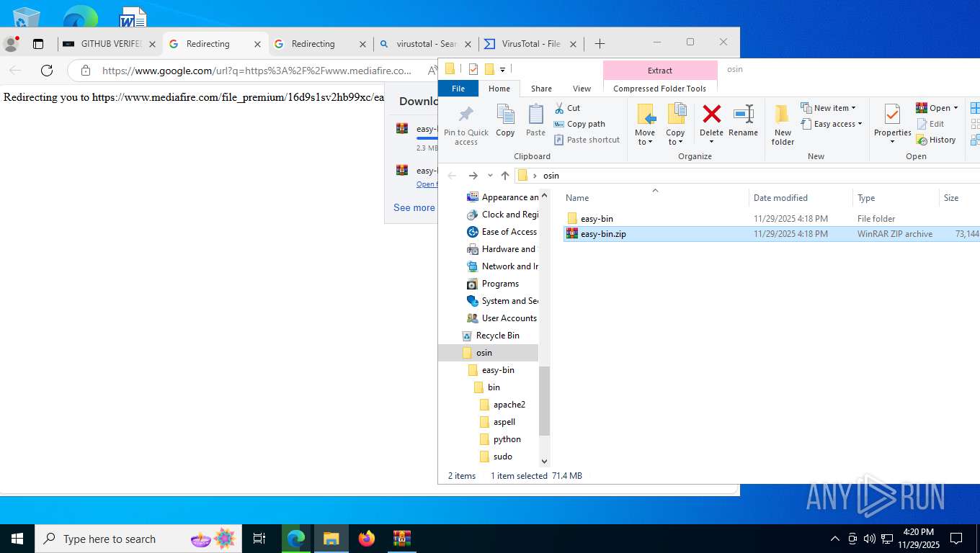Click navigation pane scroll down arrow
This screenshot has height=553, width=980.
tap(544, 461)
